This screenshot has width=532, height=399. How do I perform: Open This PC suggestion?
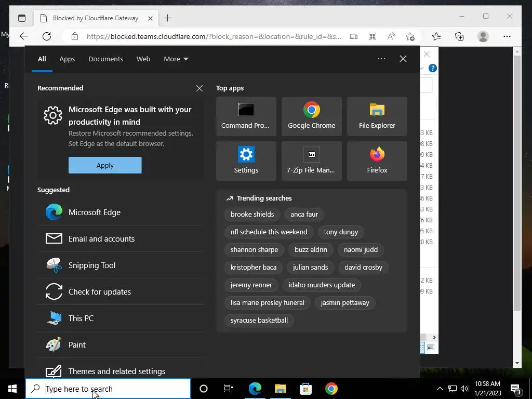coord(121,318)
